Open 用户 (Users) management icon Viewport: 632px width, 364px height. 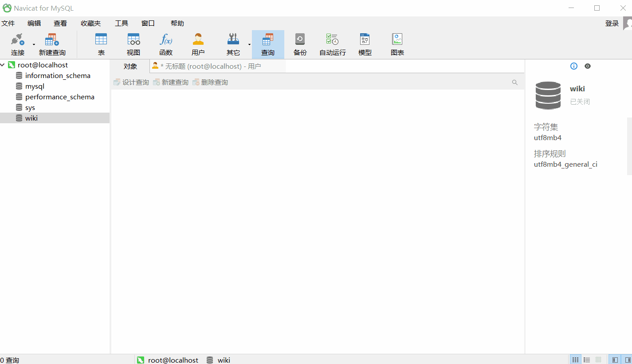[198, 43]
